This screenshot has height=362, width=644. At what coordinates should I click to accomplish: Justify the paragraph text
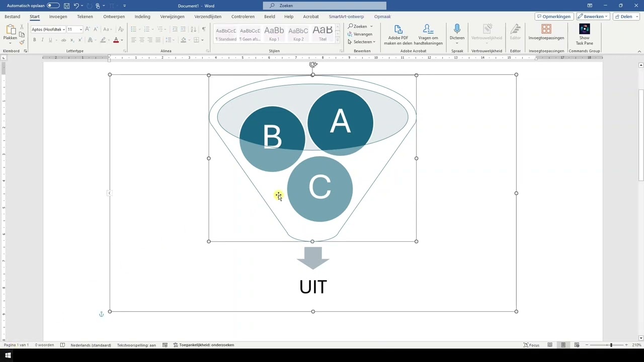click(x=157, y=40)
